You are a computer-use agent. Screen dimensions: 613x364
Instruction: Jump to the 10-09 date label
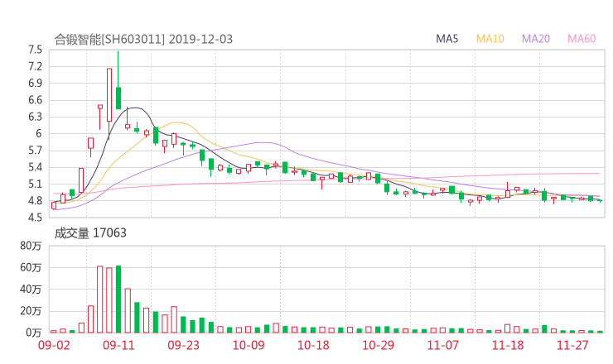pos(248,345)
